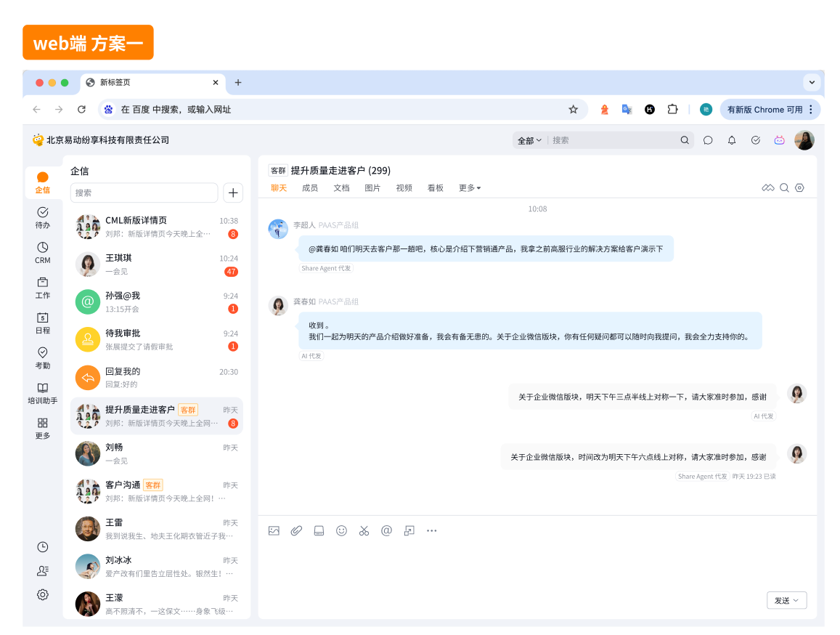Open the 更多 apps grid in sidebar
Screen dimensions: 840x635
(x=43, y=429)
